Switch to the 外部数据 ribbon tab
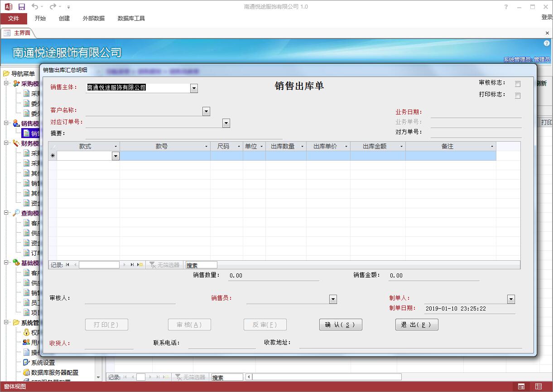 coord(94,19)
